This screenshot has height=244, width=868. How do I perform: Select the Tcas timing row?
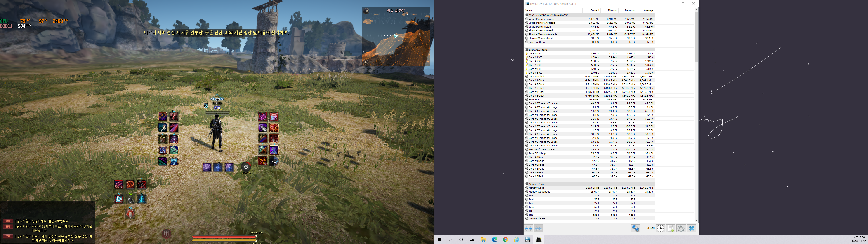point(590,195)
